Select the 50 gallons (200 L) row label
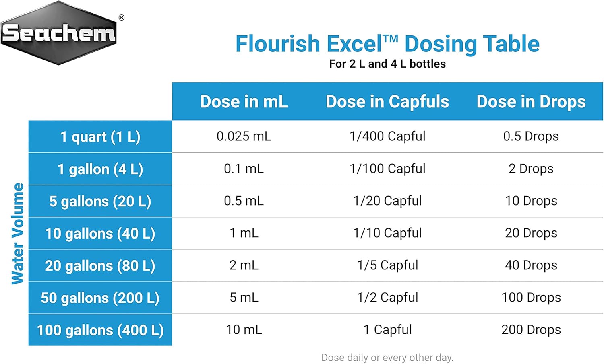 coord(100,298)
